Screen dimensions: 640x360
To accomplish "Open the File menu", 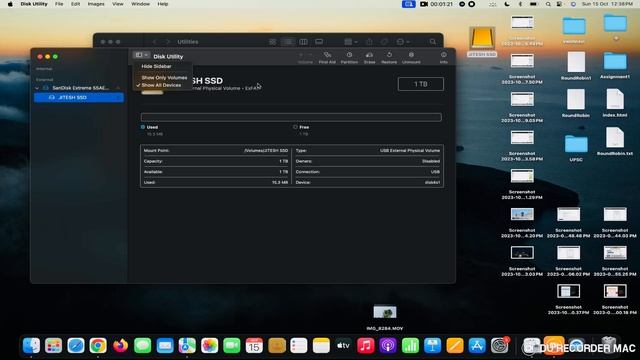I will point(59,4).
